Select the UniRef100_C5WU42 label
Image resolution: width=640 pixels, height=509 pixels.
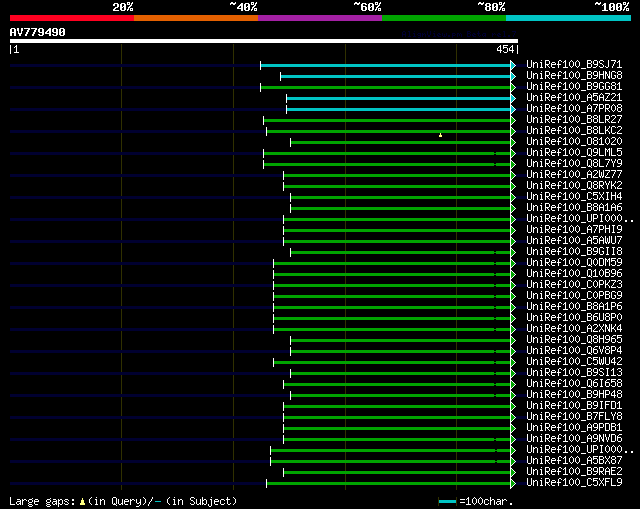point(574,362)
